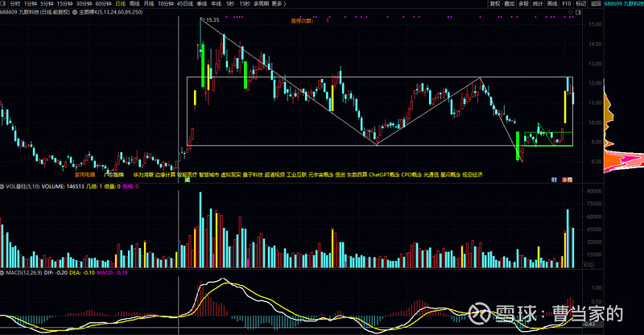Viewport: 644px width, 335px height.
Task: Open the 画线 drawing tool
Action: click(x=552, y=3)
